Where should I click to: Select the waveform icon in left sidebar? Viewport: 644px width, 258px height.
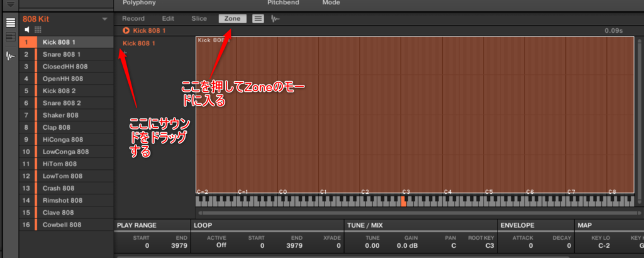10,55
